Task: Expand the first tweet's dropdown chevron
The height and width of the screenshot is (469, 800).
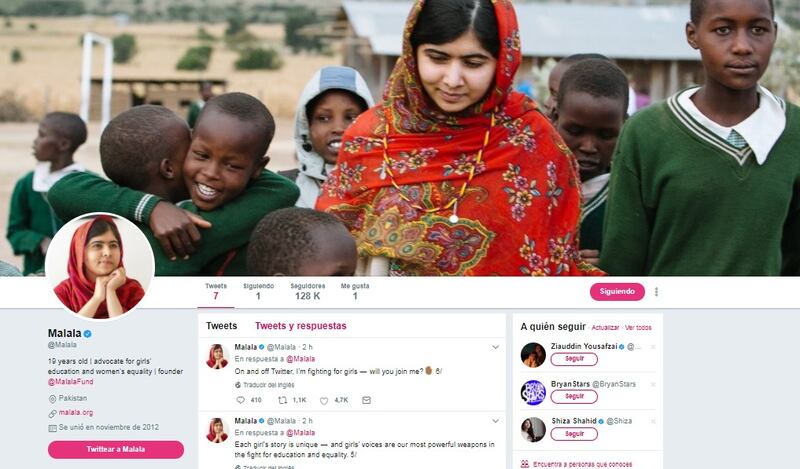Action: click(495, 347)
